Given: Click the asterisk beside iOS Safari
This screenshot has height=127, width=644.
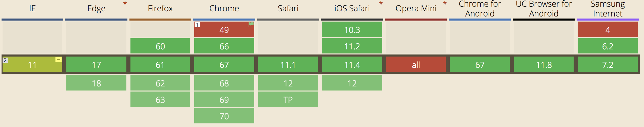Looking at the screenshot, I should point(380,4).
